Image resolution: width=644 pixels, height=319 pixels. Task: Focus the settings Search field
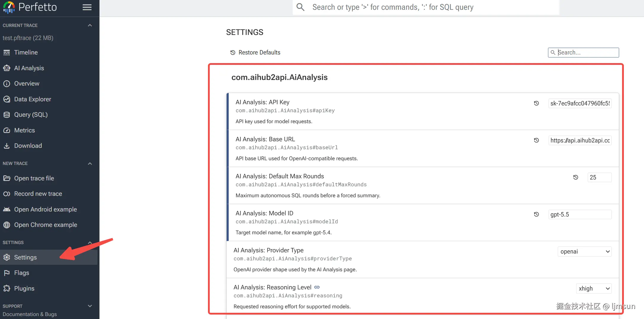(x=587, y=52)
